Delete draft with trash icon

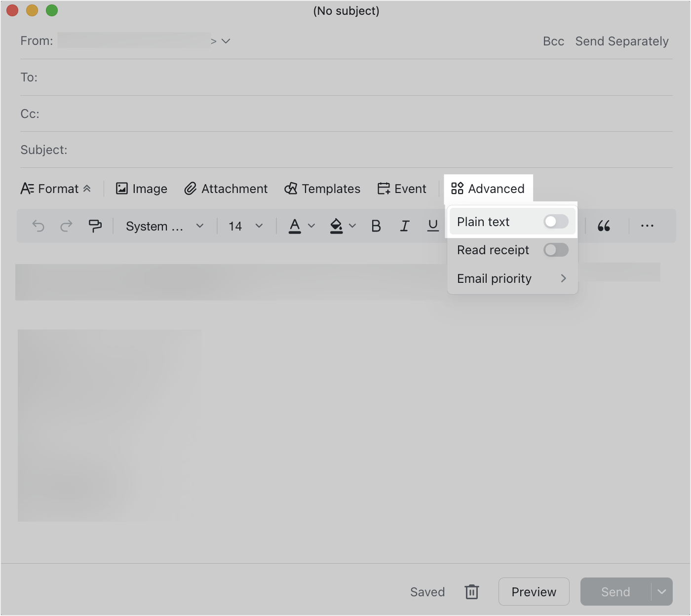(472, 592)
